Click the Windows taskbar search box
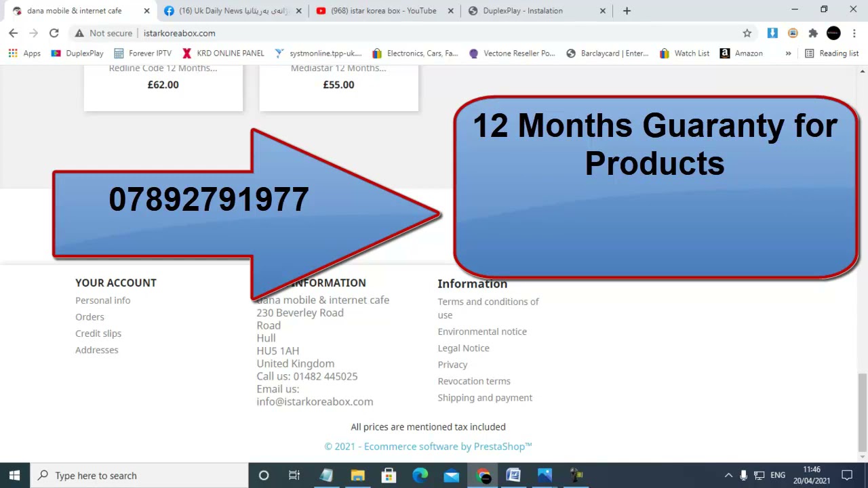The width and height of the screenshot is (868, 488). point(140,475)
